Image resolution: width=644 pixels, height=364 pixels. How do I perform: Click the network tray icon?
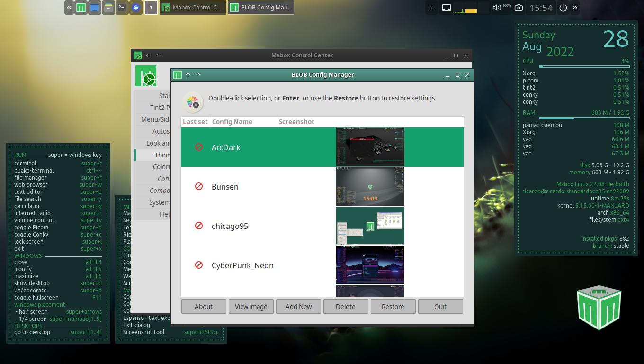pos(446,8)
